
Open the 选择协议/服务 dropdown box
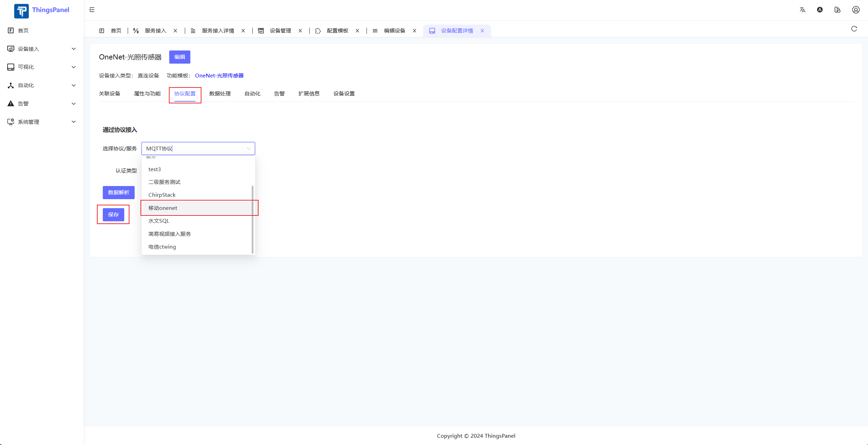tap(198, 148)
